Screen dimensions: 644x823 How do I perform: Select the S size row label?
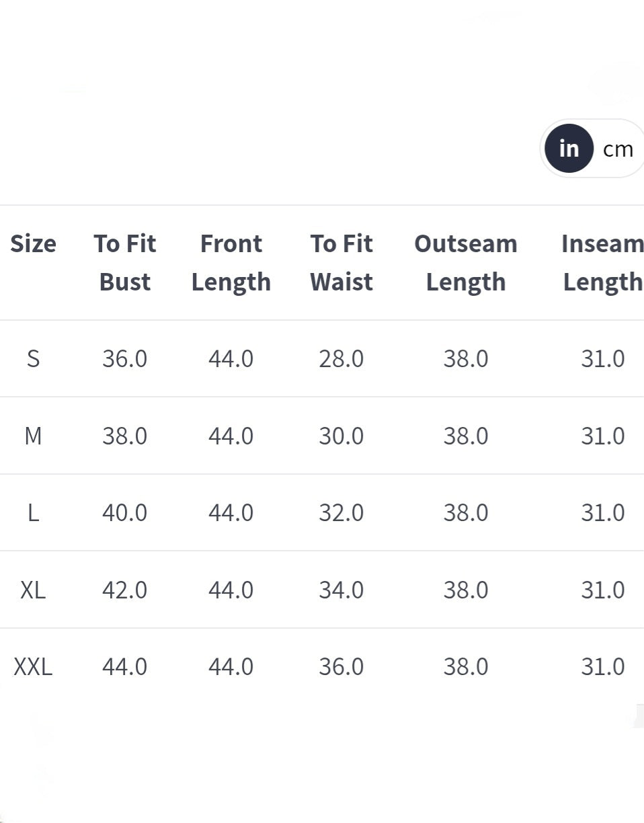[33, 358]
